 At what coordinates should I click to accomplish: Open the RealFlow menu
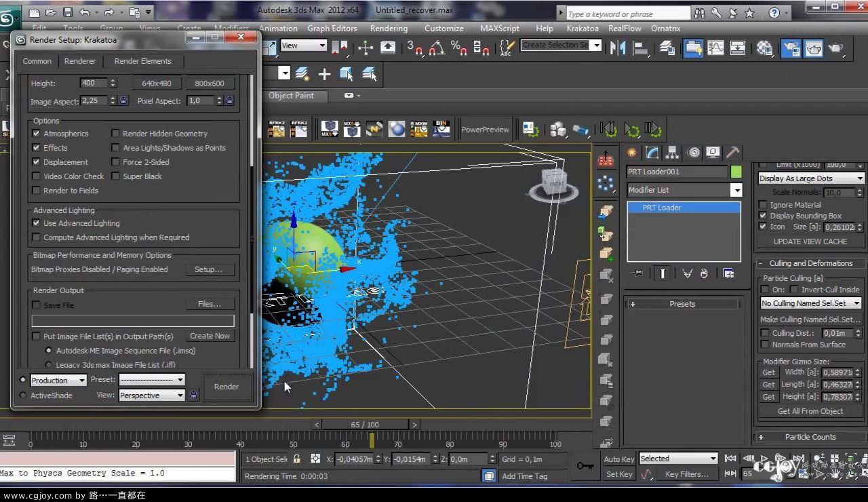pyautogui.click(x=625, y=28)
